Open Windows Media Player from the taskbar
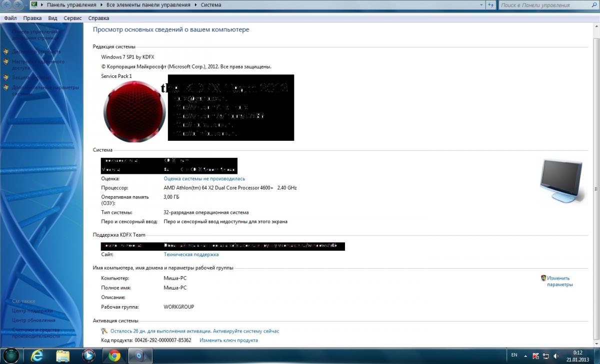This screenshot has width=600, height=364. [88, 356]
